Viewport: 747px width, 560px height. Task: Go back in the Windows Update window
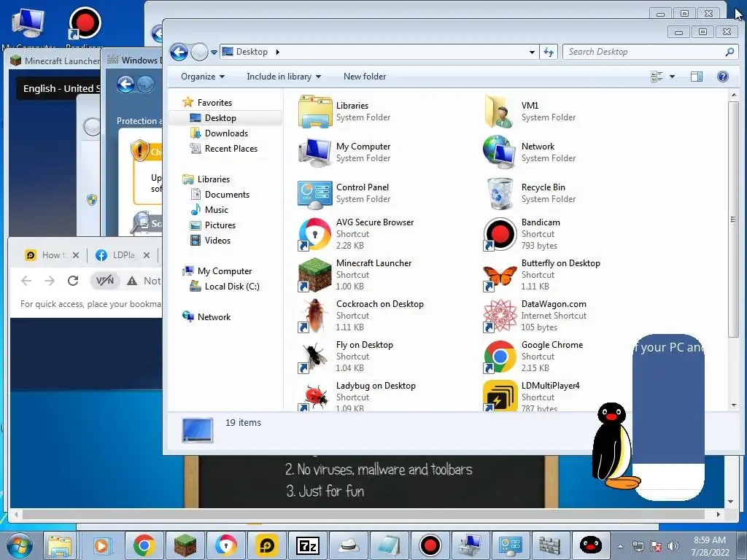[125, 85]
